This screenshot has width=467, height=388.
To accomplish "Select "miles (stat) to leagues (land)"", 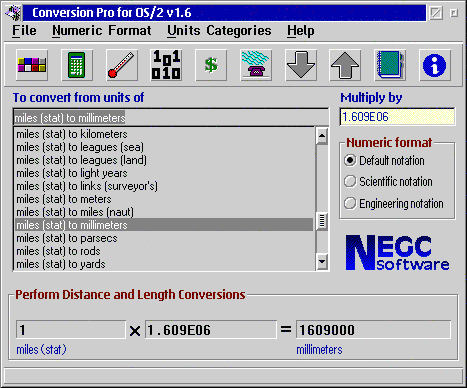I will 164,160.
